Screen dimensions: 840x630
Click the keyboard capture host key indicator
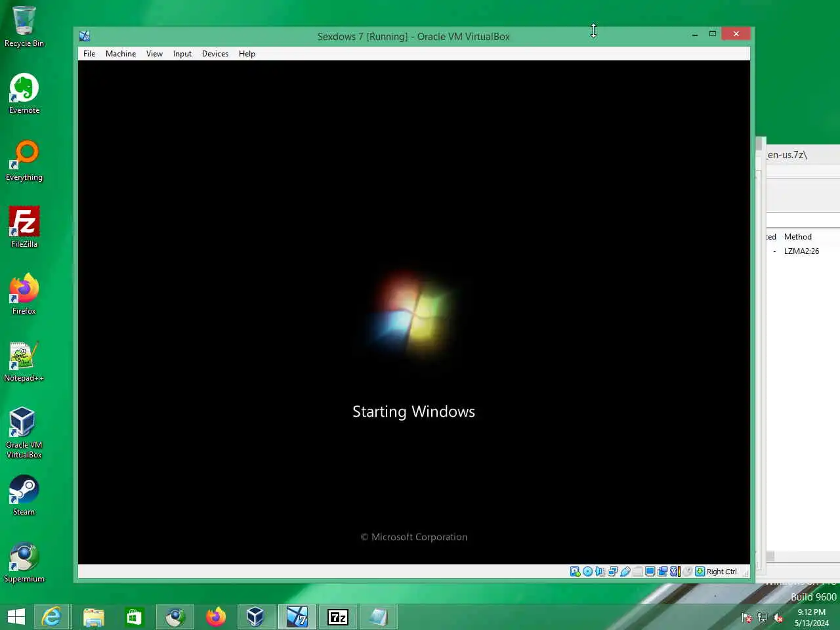tap(700, 572)
